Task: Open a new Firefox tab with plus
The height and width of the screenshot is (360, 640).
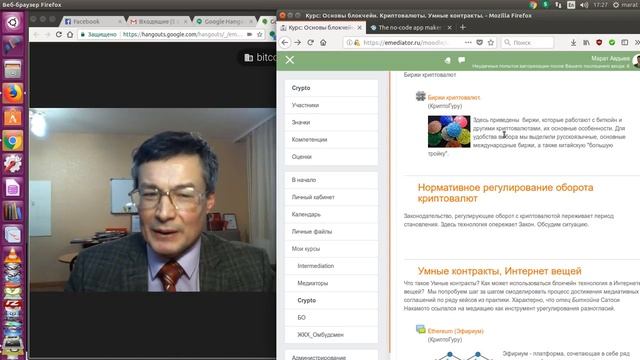Action: point(462,27)
